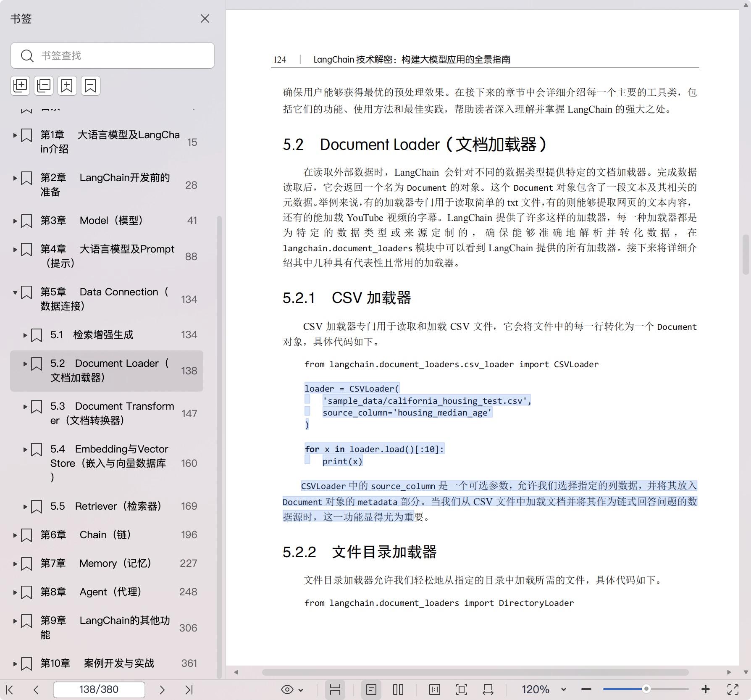Viewport: 751px width, 700px height.
Task: Click the remove bookmark icon
Action: [91, 86]
